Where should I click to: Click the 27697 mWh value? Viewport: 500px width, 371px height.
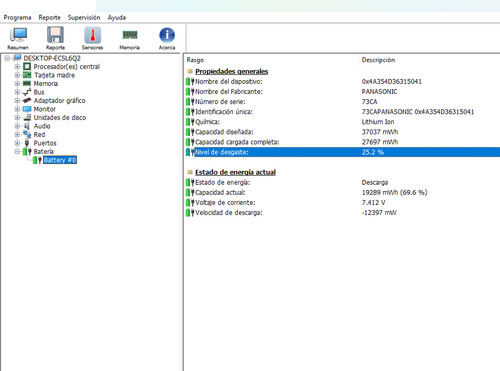(x=380, y=142)
